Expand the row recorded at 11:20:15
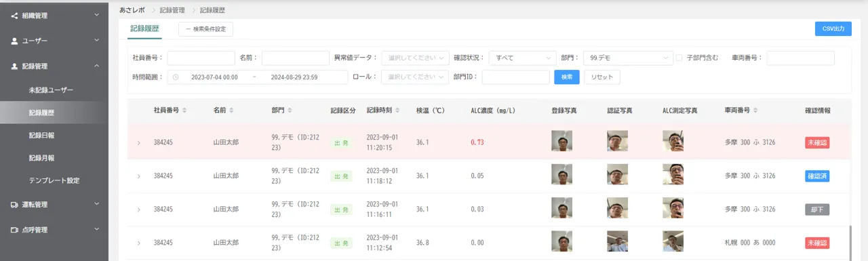The image size is (868, 261). coord(139,142)
